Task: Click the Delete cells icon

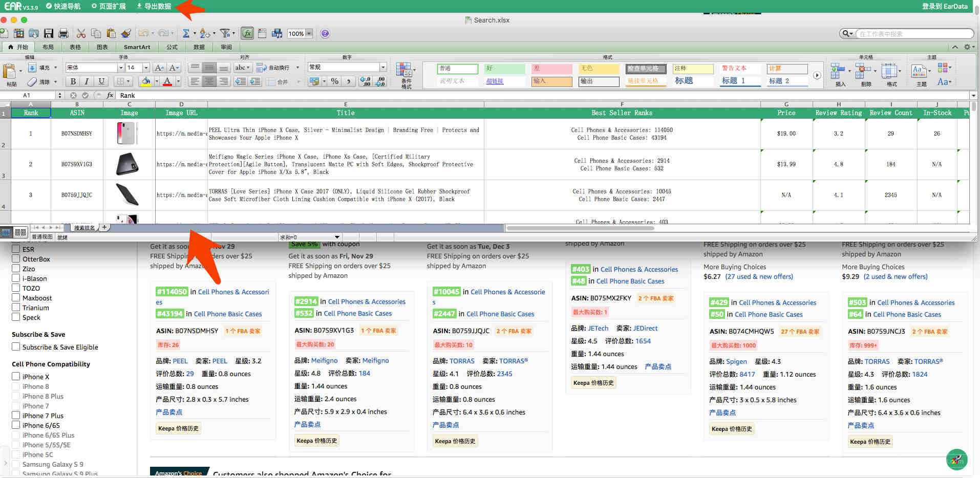Action: click(x=864, y=71)
